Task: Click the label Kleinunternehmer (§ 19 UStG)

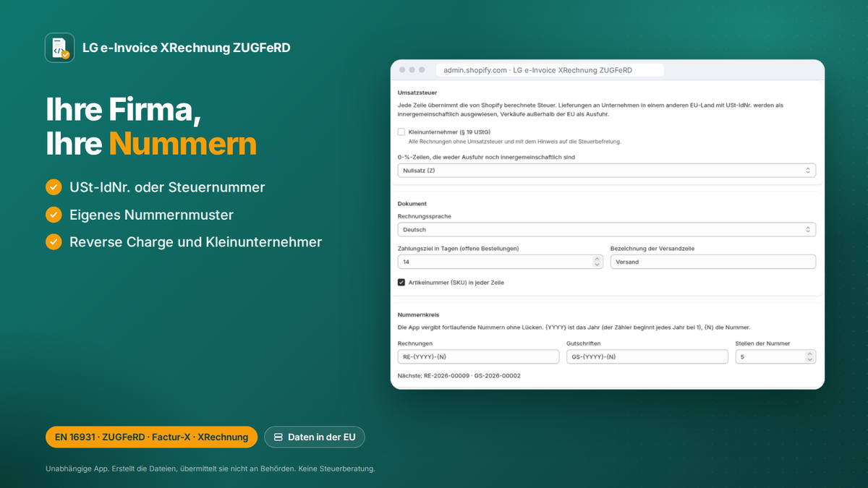Action: pyautogui.click(x=449, y=132)
